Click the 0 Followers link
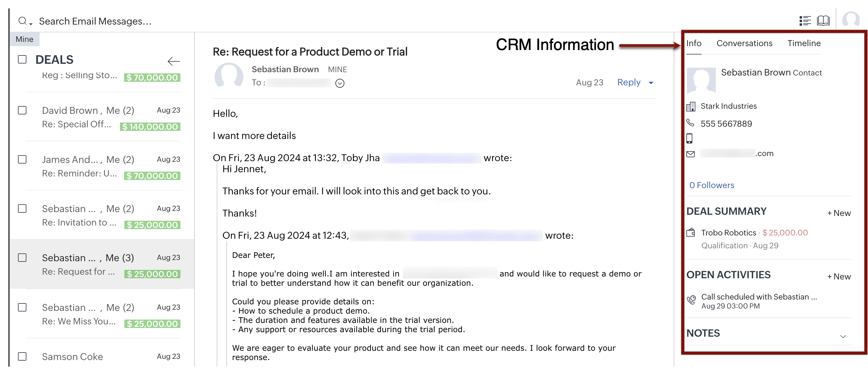This screenshot has height=375, width=868. 711,185
